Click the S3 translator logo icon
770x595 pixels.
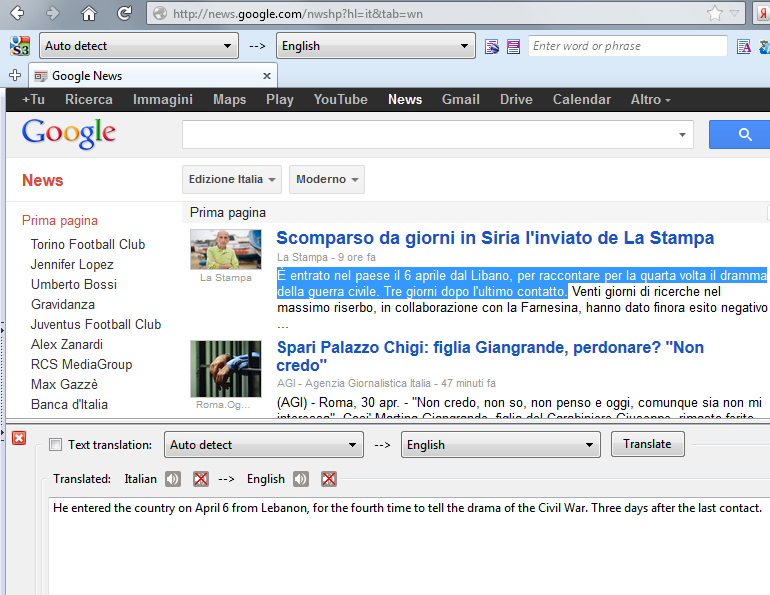[20, 46]
